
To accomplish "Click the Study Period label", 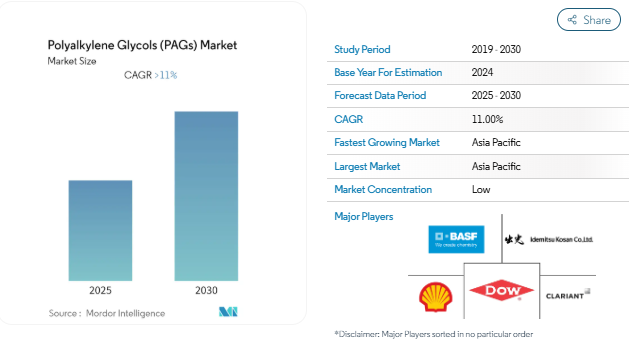I will pos(362,49).
